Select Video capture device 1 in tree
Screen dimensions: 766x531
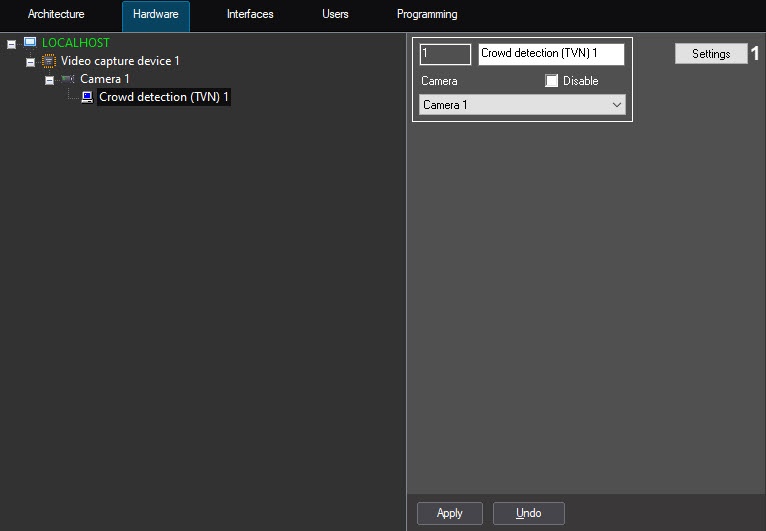(120, 61)
